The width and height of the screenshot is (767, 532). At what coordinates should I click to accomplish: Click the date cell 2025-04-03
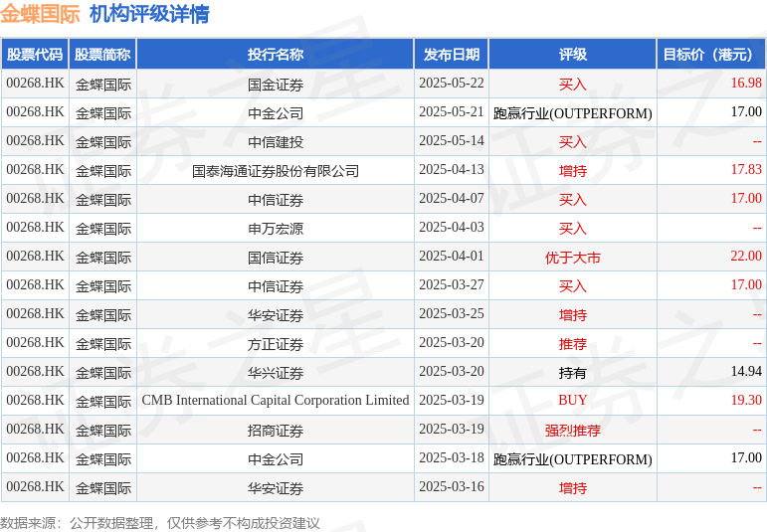click(452, 228)
